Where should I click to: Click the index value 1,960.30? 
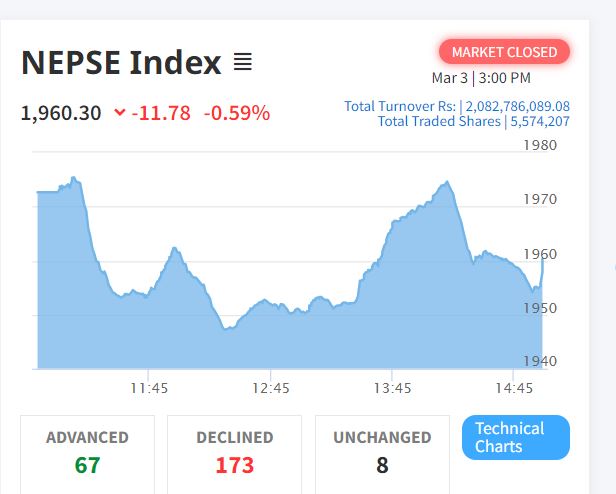61,112
